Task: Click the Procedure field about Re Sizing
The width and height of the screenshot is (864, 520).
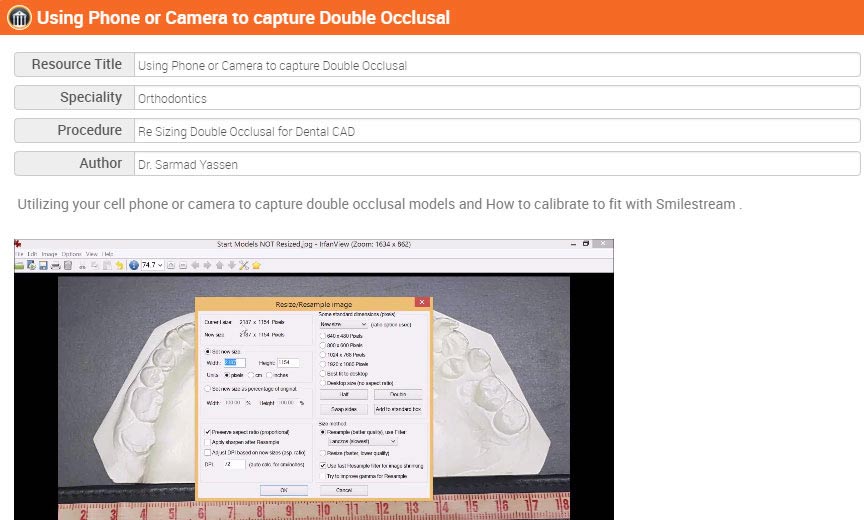Action: click(x=497, y=131)
